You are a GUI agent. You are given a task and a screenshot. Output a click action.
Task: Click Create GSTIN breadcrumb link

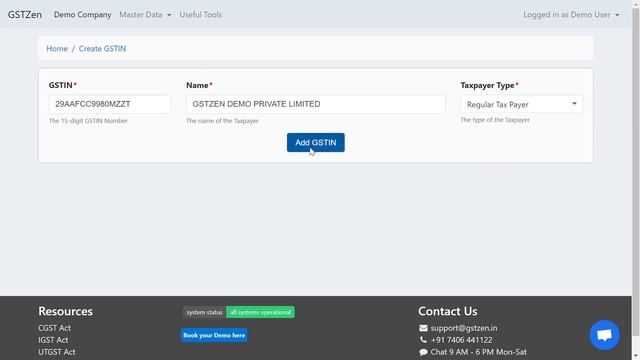(102, 49)
